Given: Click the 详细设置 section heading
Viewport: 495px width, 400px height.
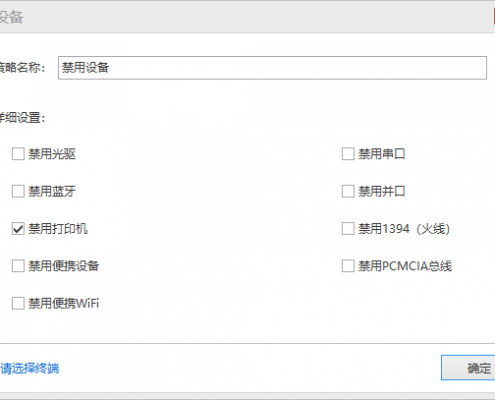Looking at the screenshot, I should coord(22,118).
